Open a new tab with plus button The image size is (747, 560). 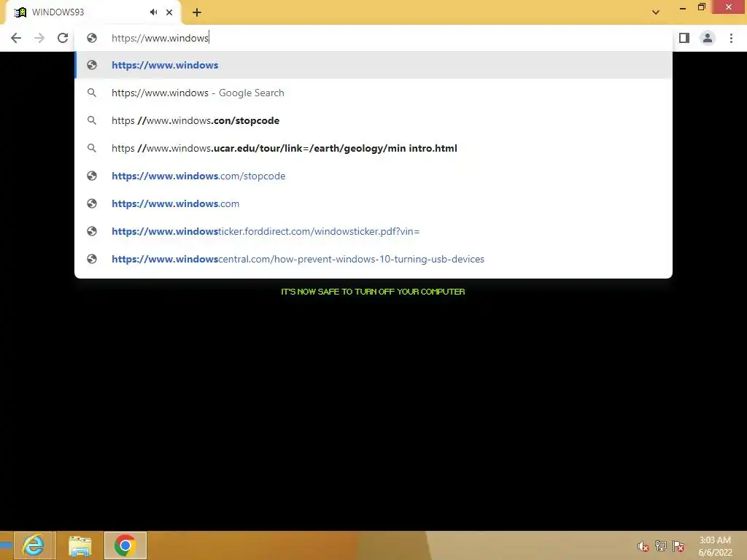(197, 12)
